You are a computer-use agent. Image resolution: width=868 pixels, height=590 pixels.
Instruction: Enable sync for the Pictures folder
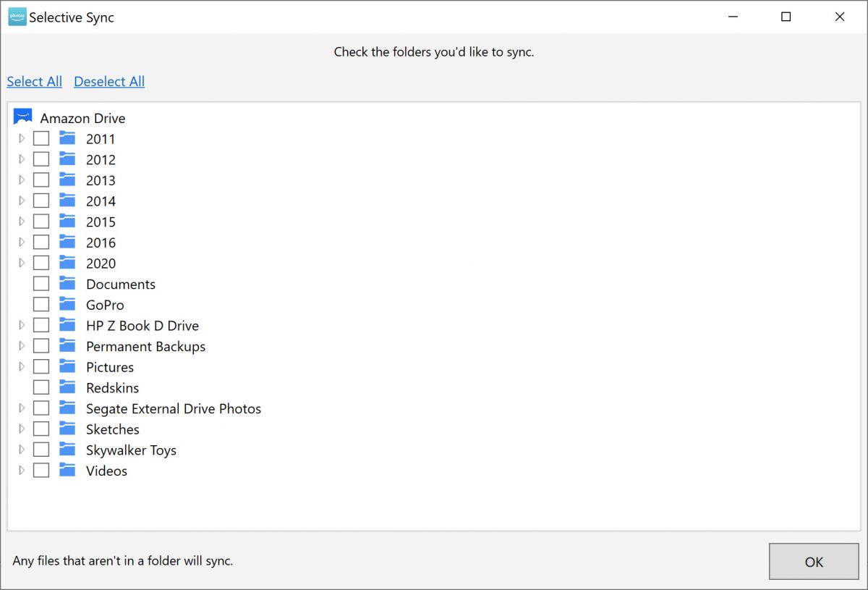tap(41, 367)
